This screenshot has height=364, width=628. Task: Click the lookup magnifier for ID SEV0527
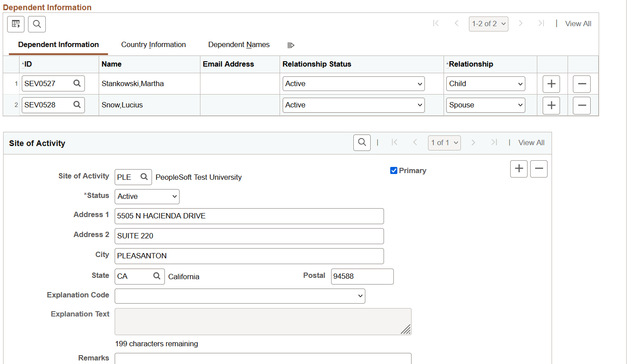(77, 83)
